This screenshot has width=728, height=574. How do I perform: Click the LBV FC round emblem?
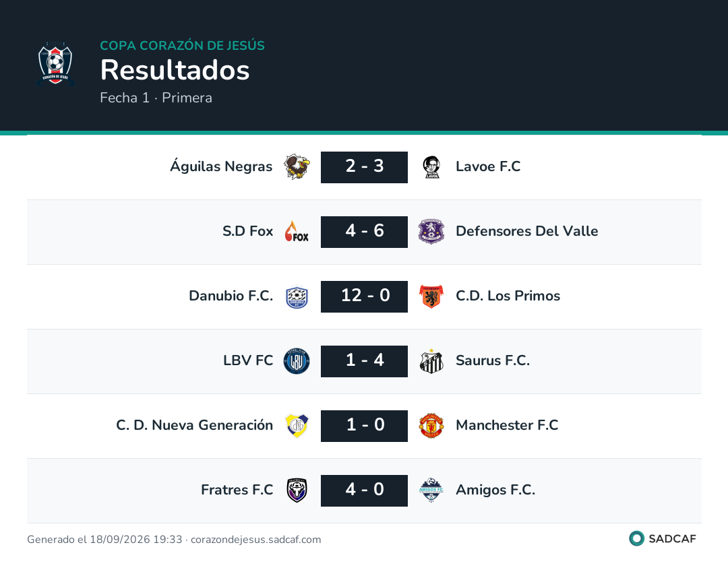click(297, 361)
